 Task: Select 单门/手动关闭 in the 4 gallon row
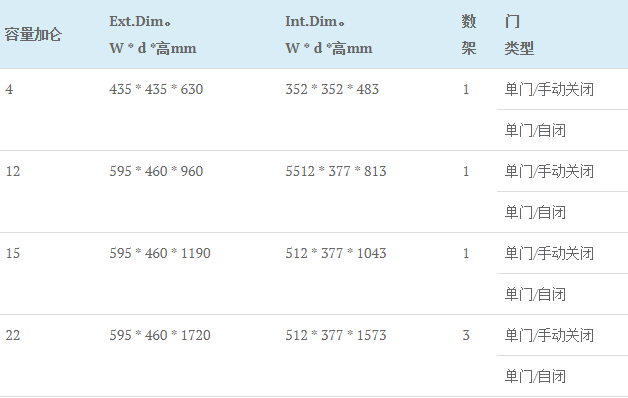549,89
